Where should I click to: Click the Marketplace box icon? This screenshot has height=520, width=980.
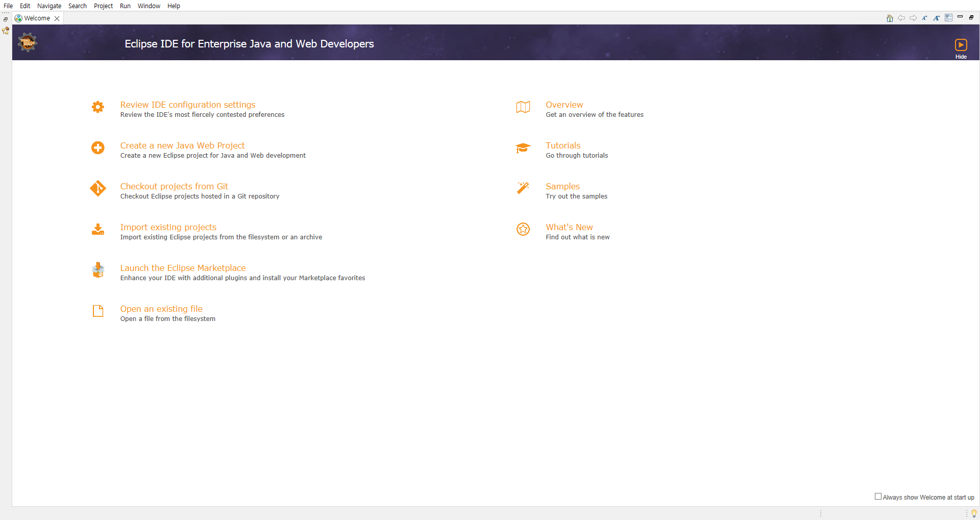click(x=98, y=270)
